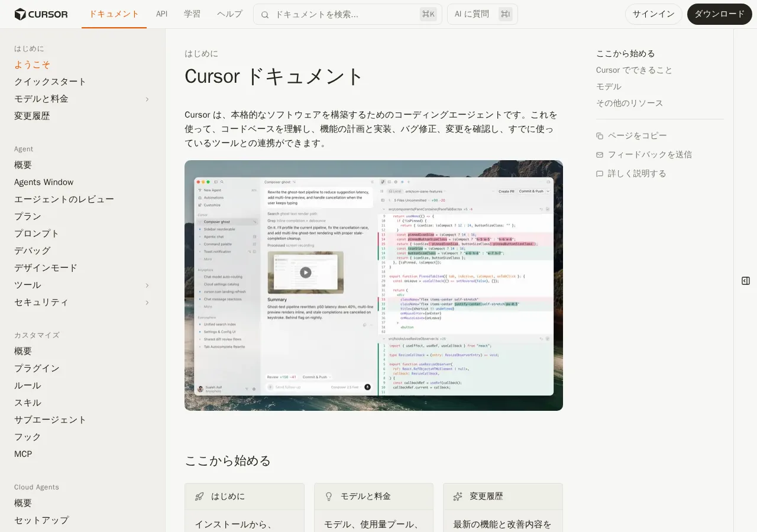Open Agents Window page

pos(44,183)
